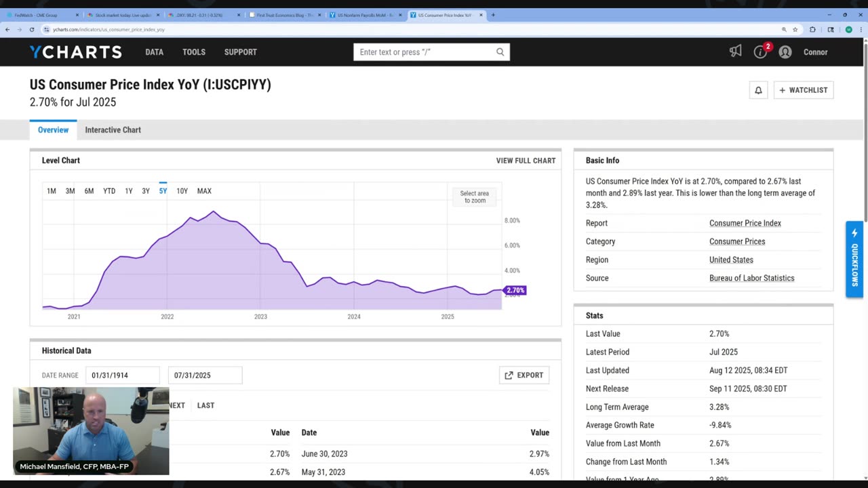868x488 pixels.
Task: Click the Connor account name
Action: 815,52
